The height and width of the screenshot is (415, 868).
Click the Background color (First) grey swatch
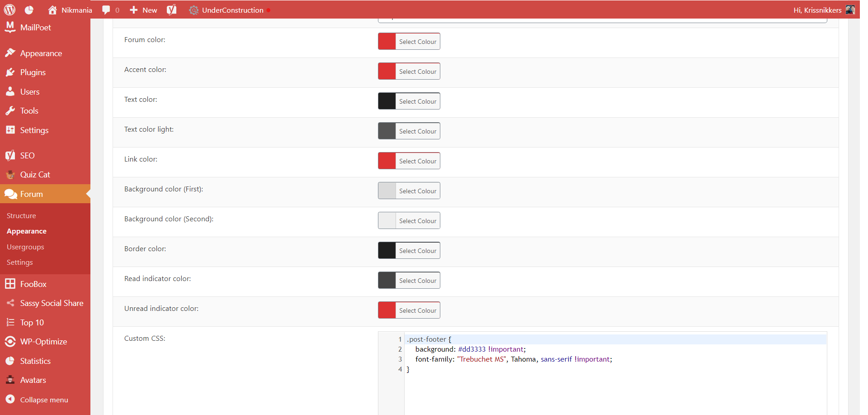[x=387, y=191]
